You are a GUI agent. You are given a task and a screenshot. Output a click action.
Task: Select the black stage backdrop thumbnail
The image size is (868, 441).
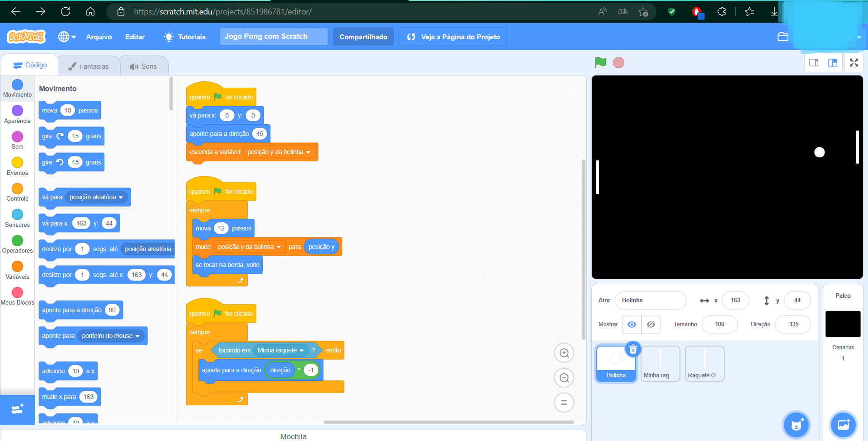(x=843, y=324)
